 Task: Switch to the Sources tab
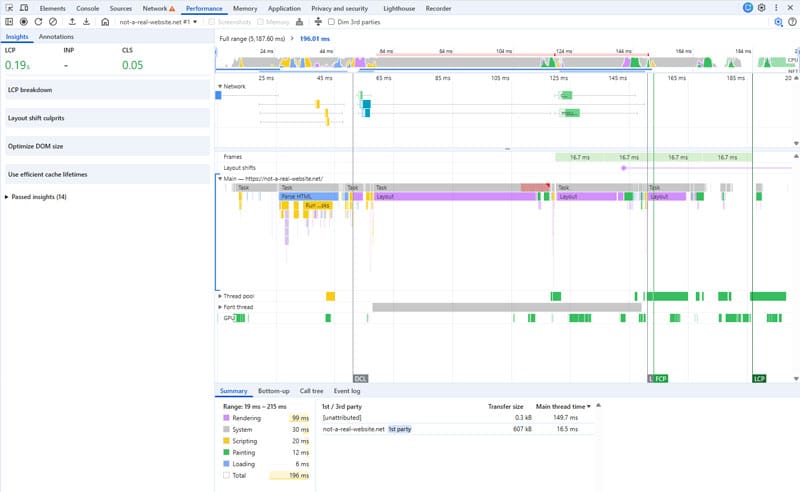[120, 9]
